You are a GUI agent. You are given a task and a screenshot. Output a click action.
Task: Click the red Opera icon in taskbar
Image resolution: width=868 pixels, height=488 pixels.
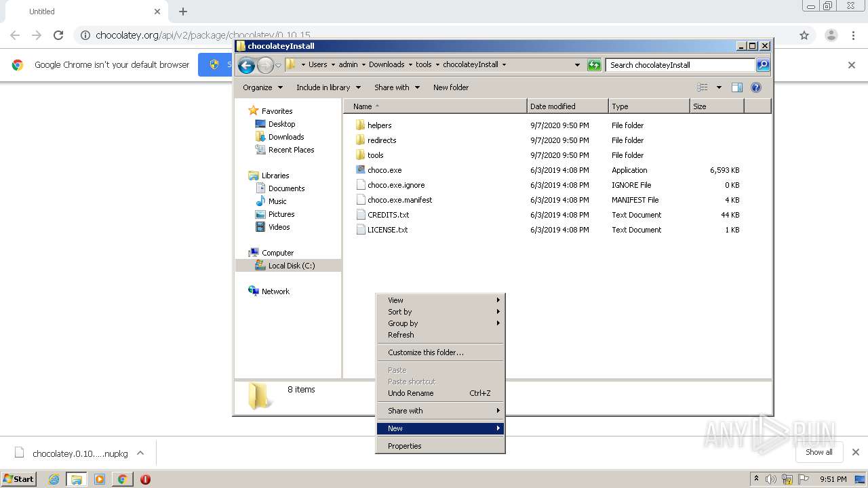click(x=145, y=479)
